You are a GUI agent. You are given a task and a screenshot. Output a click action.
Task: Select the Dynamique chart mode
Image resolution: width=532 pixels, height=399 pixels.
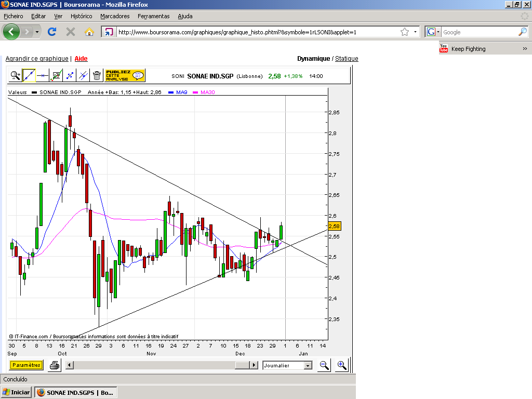click(313, 58)
